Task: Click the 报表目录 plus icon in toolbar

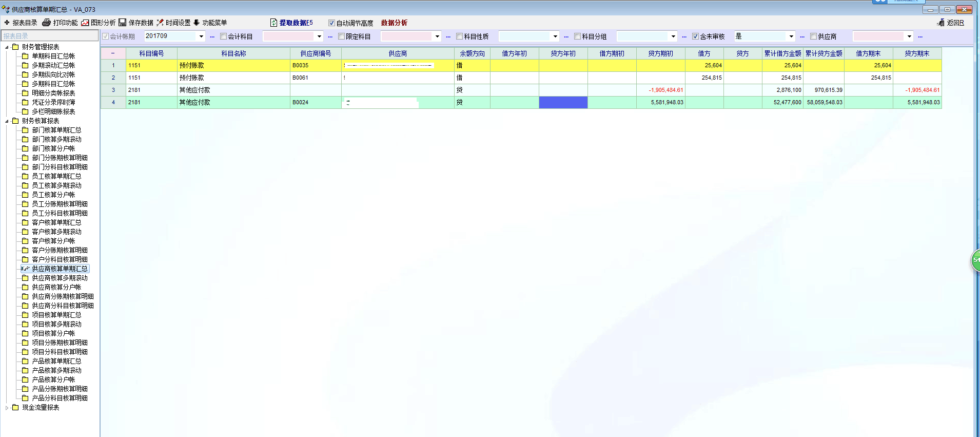Action: [x=7, y=23]
